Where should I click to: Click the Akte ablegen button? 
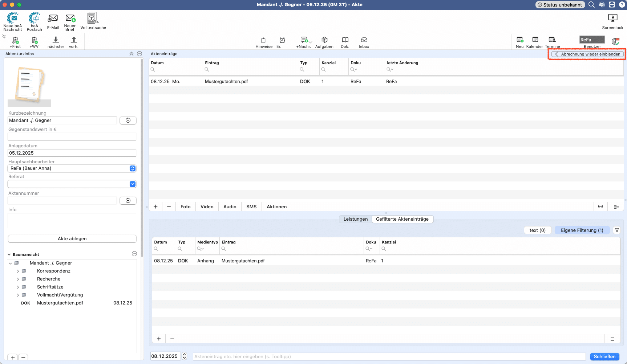[x=72, y=239]
